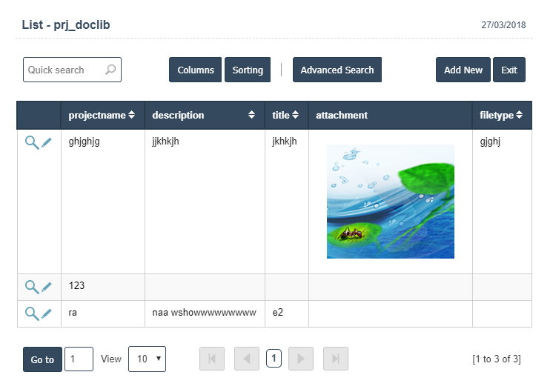The width and height of the screenshot is (553, 392).
Task: Open the View rows-per-page dropdown
Action: coord(147,359)
